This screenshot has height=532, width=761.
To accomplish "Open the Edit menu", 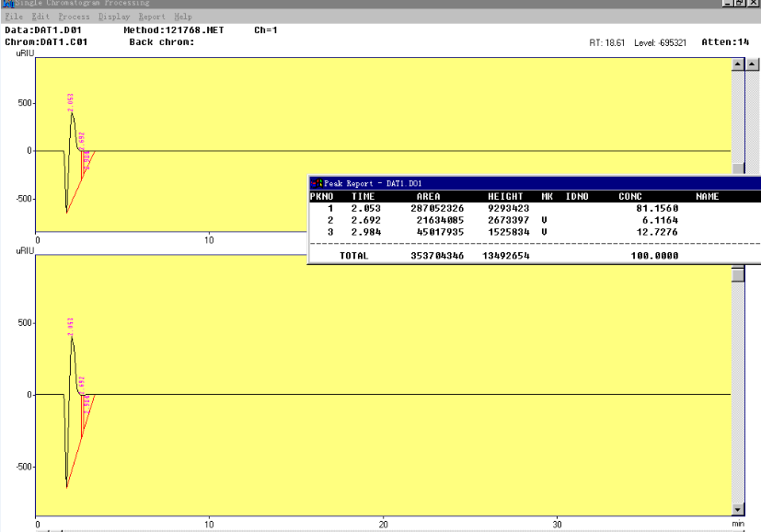I will (x=40, y=17).
